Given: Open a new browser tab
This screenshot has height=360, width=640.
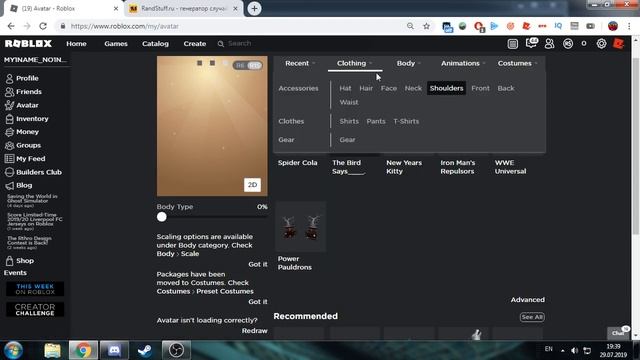Looking at the screenshot, I should click(254, 8).
